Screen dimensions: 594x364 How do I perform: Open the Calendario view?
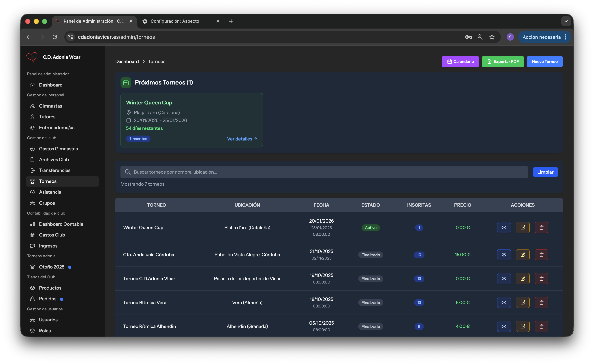tap(460, 61)
